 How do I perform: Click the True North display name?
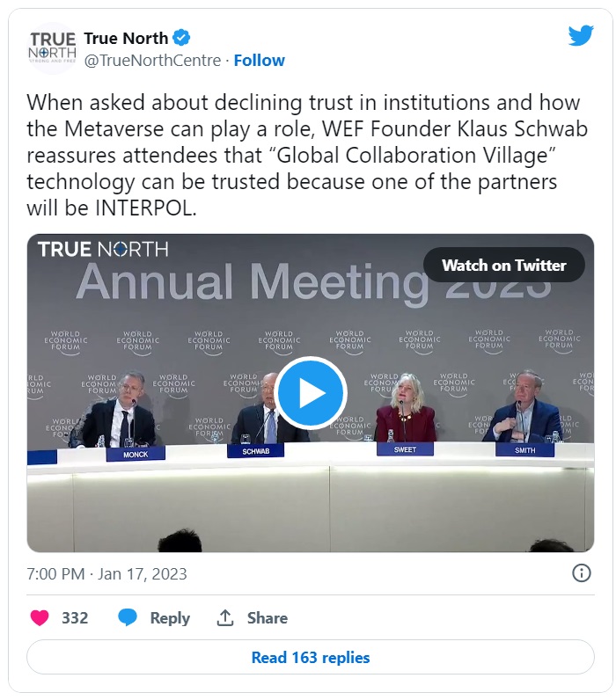pos(126,39)
